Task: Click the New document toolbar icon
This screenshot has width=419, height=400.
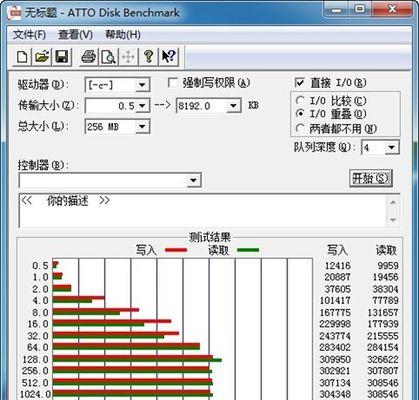Action: click(x=22, y=56)
